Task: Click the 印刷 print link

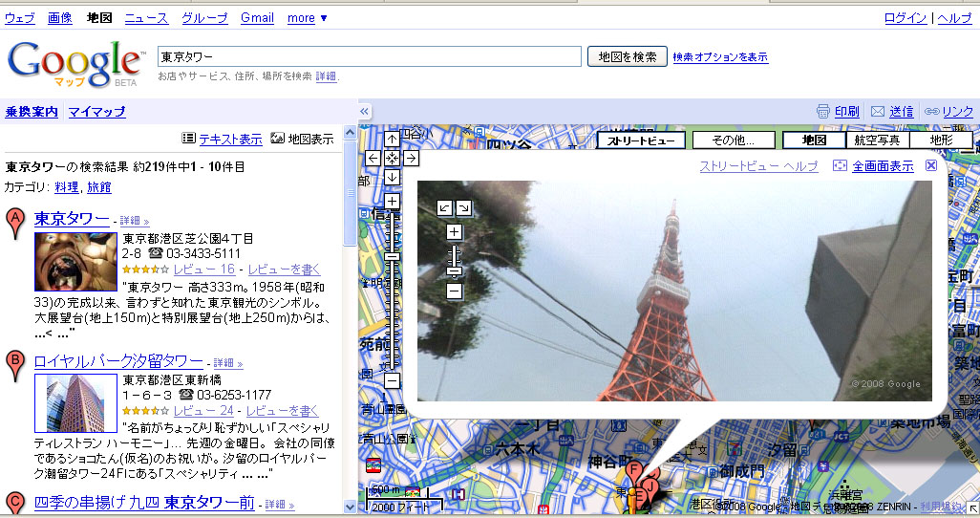Action: click(847, 112)
